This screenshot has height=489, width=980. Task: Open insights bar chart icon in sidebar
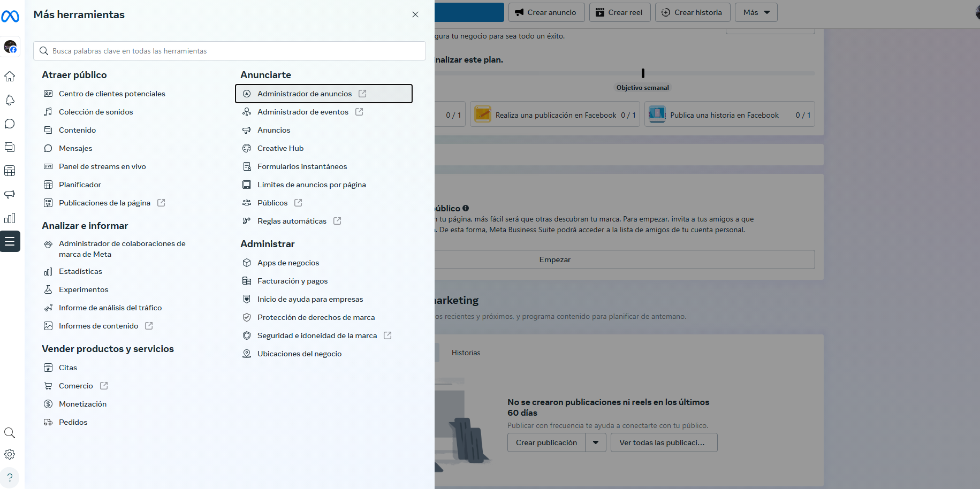[10, 218]
